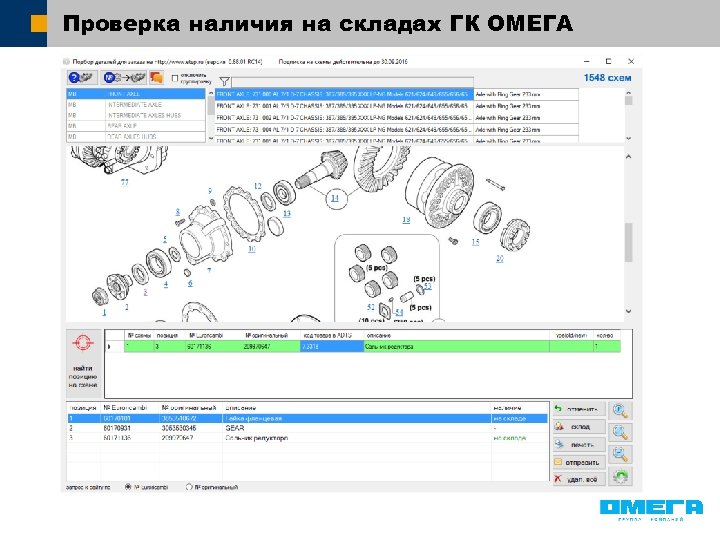This screenshot has height=540, width=720.
Task: Click the funnel filter icon
Action: 224,82
